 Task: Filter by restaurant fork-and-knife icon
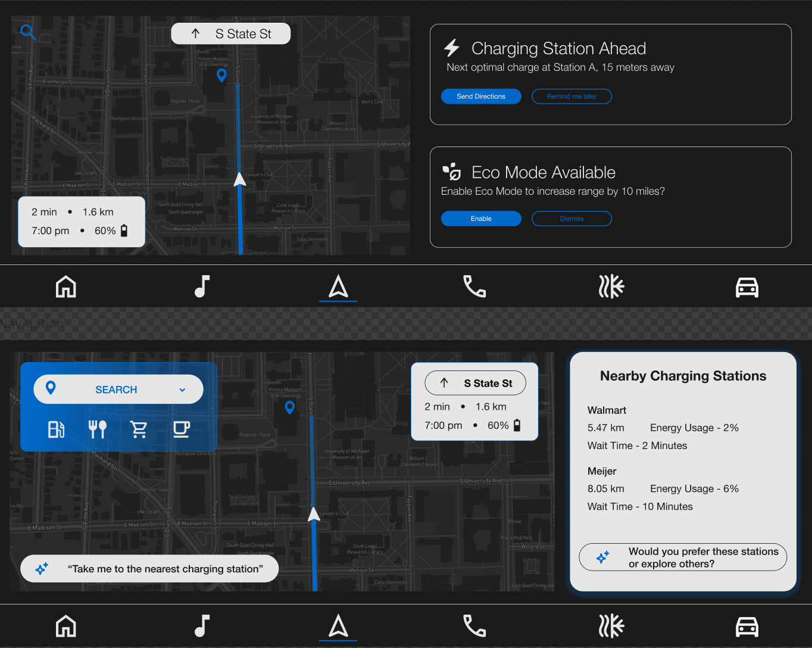click(x=98, y=429)
